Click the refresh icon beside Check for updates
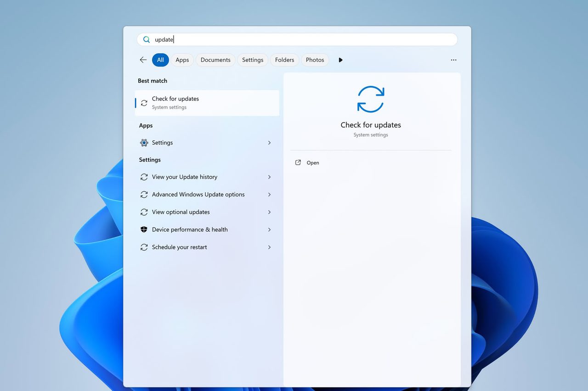Image resolution: width=588 pixels, height=391 pixels. (144, 103)
